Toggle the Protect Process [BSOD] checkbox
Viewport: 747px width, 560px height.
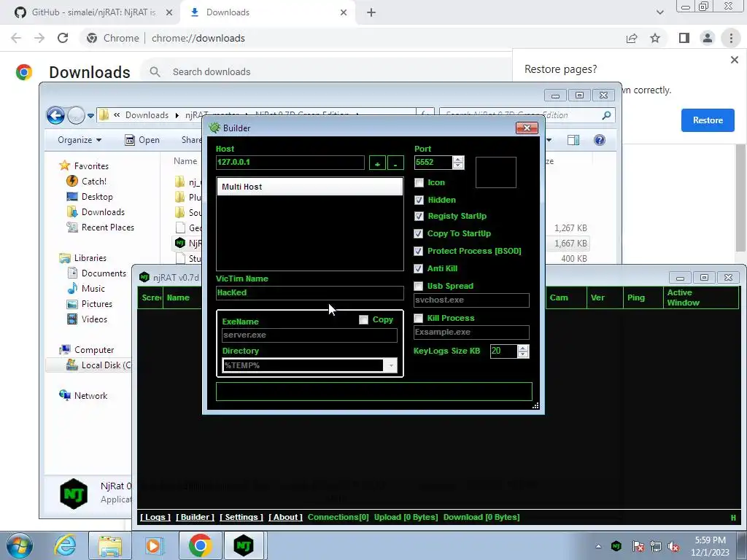418,251
